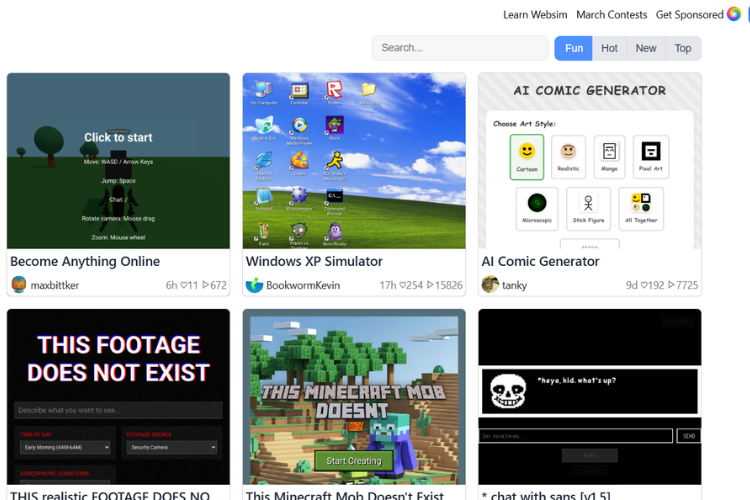This screenshot has width=750, height=500.
Task: Click the Recycle Bin desktop icon
Action: pyautogui.click(x=264, y=128)
